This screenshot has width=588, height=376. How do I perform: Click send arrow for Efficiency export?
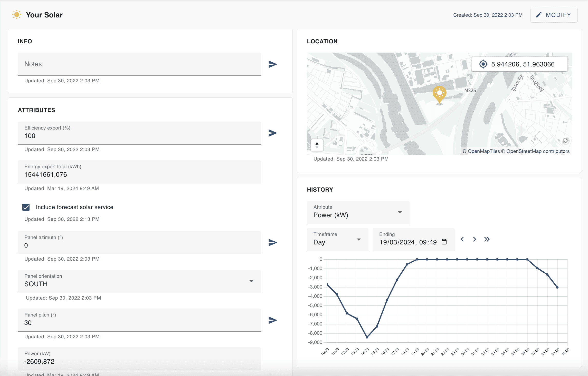(x=272, y=133)
